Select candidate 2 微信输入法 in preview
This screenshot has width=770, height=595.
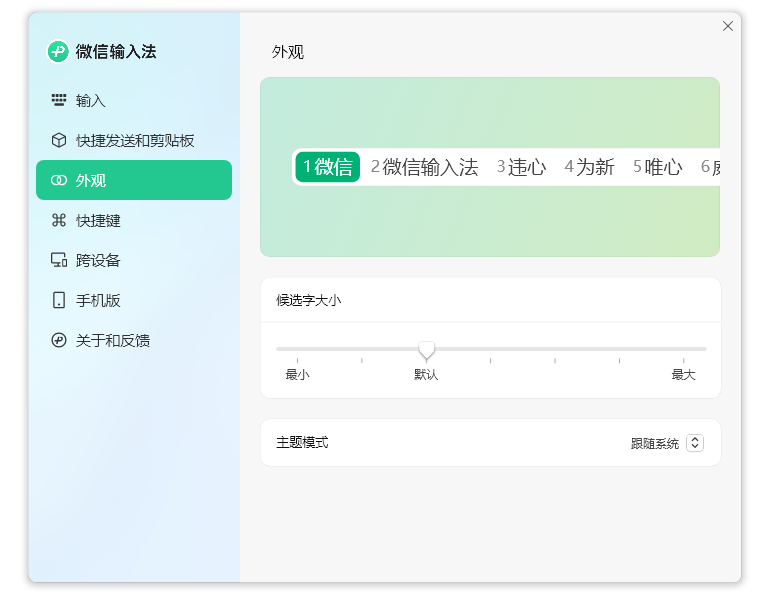[424, 167]
